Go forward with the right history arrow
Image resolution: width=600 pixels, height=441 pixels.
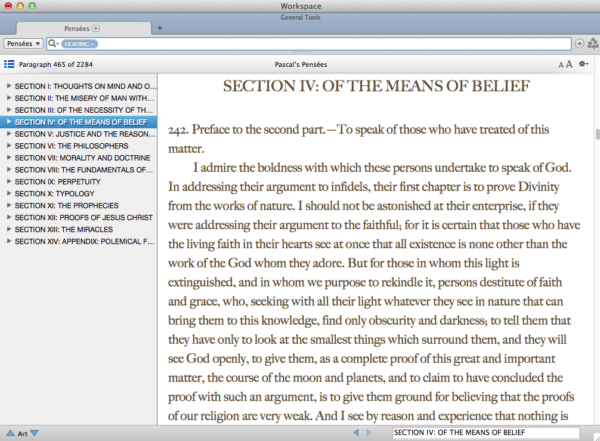369,433
